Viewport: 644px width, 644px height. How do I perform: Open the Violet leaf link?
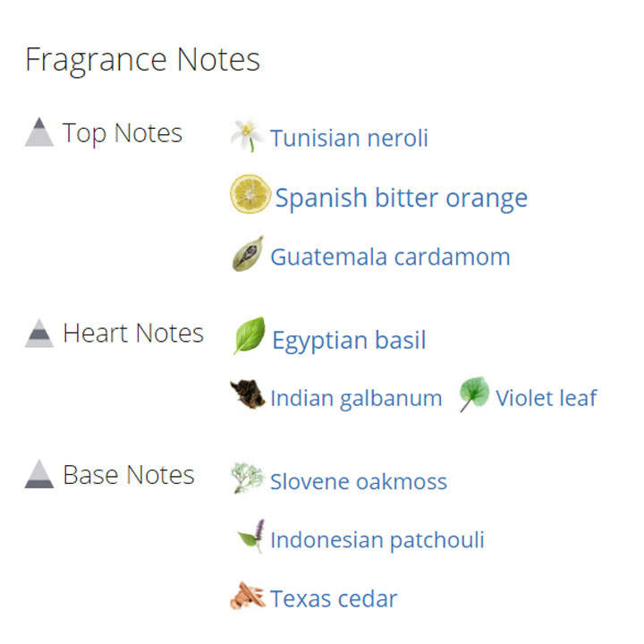point(547,397)
